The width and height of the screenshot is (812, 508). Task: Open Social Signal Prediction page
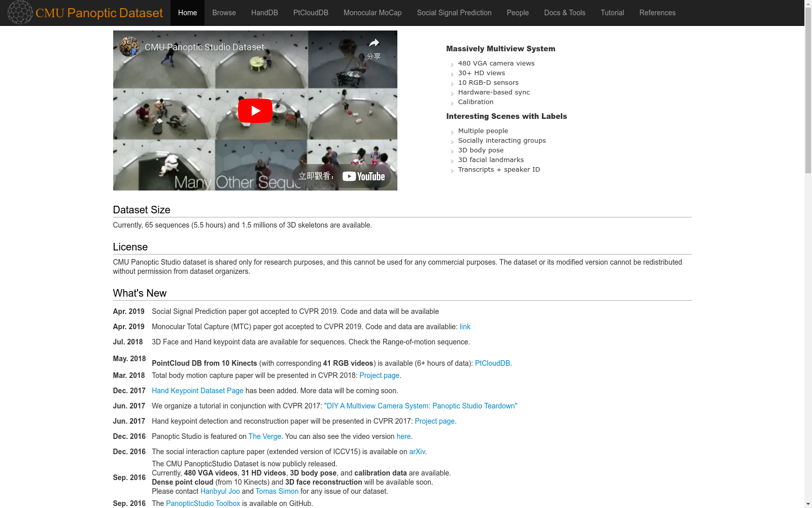click(x=454, y=13)
